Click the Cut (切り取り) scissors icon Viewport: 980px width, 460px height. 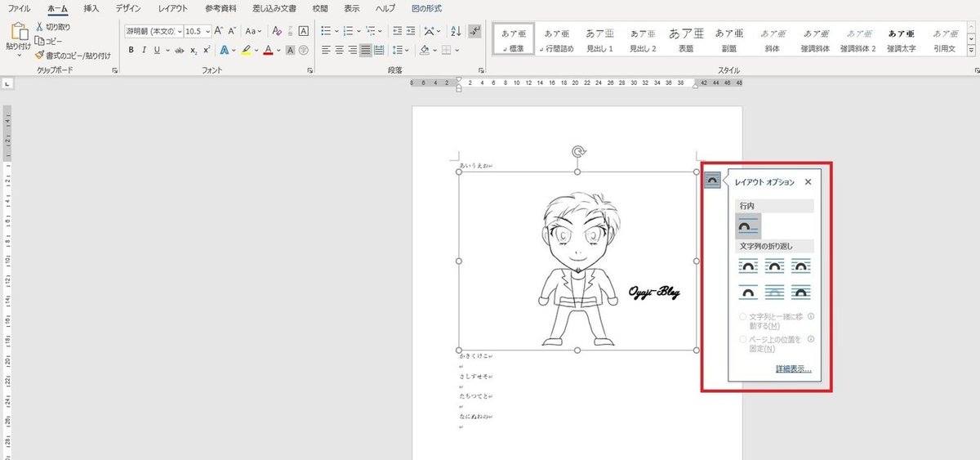(x=38, y=27)
